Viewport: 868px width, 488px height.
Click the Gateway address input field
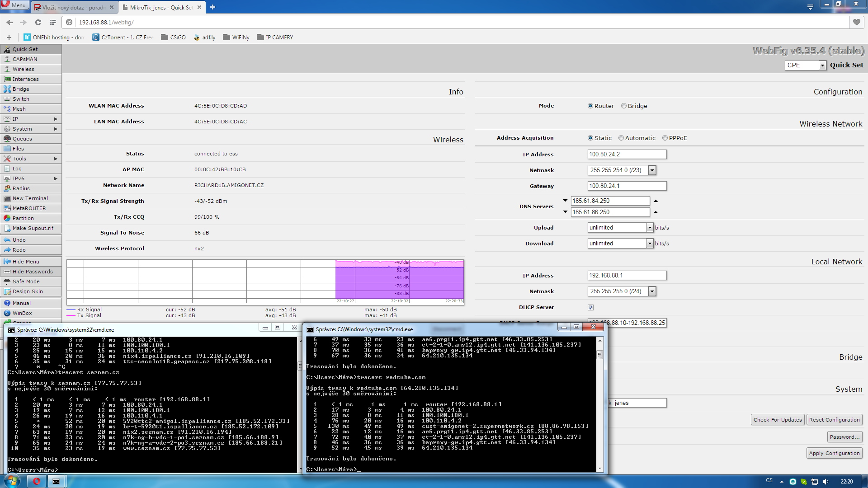click(x=627, y=186)
